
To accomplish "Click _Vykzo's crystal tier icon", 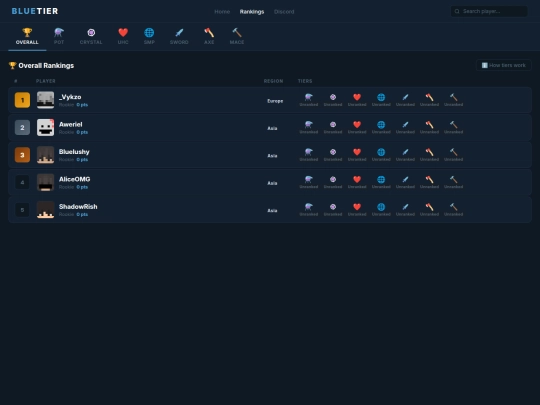I will [x=333, y=97].
